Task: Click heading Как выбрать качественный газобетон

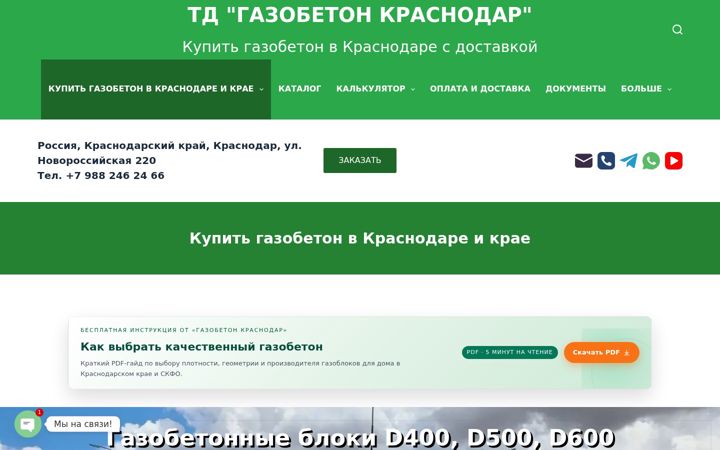Action: click(202, 347)
